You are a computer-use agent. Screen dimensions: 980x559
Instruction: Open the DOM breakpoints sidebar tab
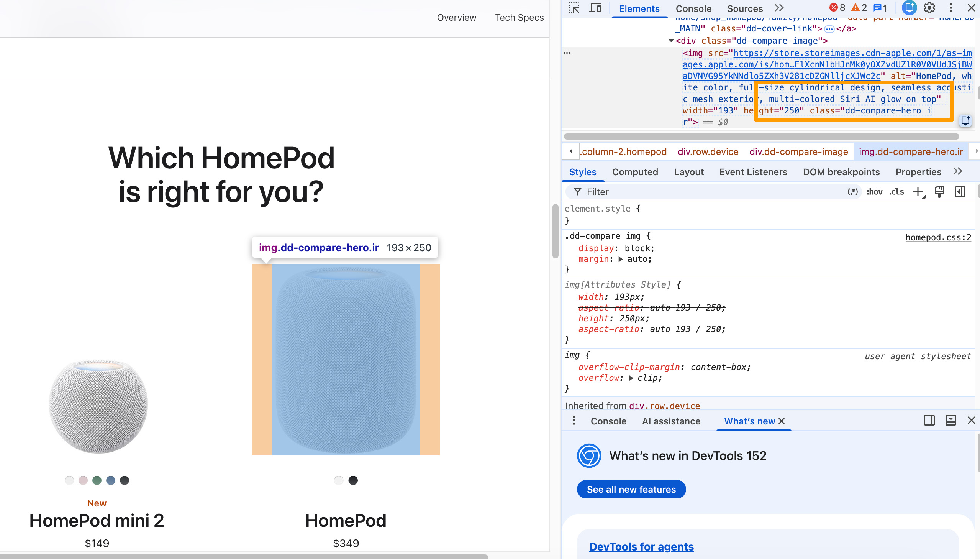click(841, 172)
